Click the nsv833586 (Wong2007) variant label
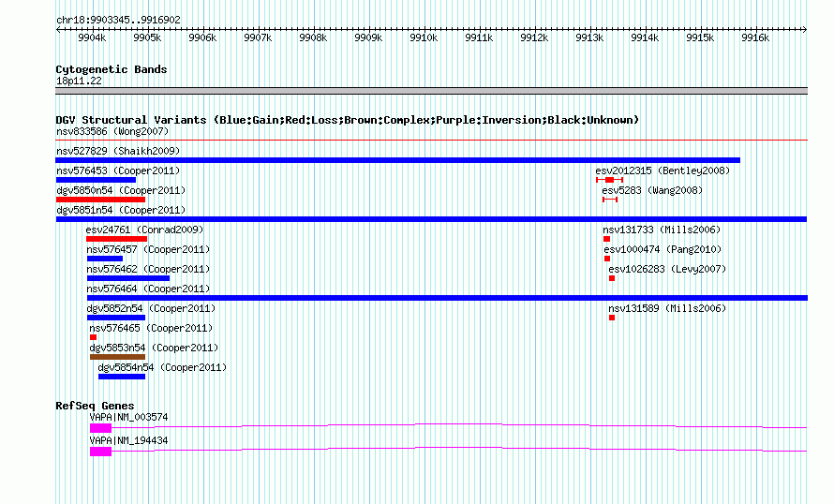Image resolution: width=834 pixels, height=504 pixels. 112,131
